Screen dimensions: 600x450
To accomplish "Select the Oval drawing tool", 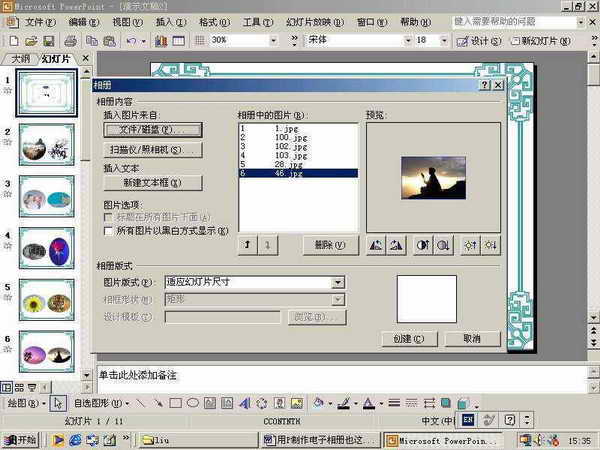I will 193,404.
